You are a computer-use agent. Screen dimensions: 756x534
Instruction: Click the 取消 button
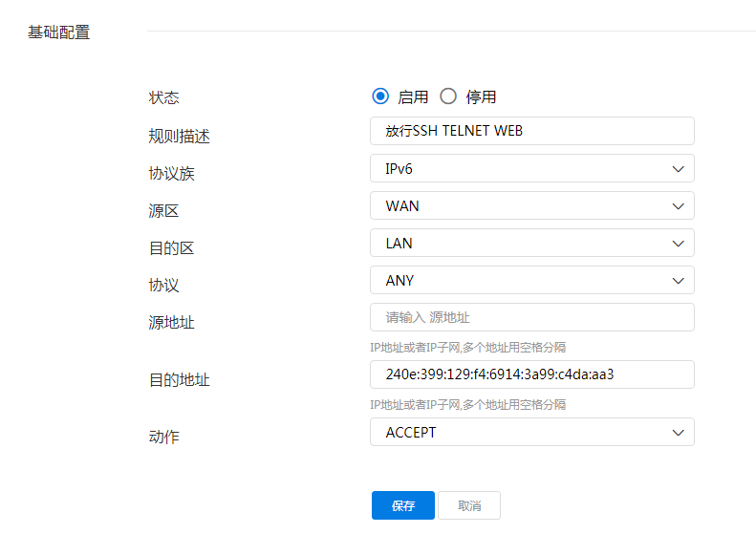click(469, 505)
